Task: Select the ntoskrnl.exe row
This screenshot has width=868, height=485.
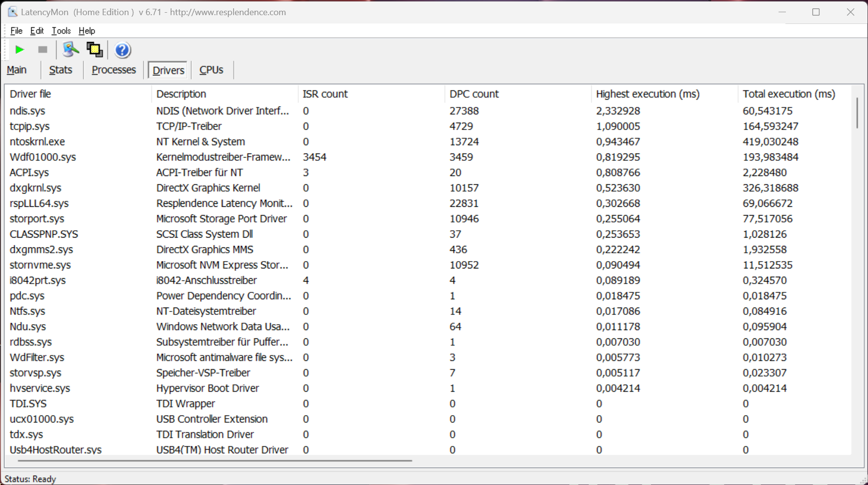Action: (428, 142)
